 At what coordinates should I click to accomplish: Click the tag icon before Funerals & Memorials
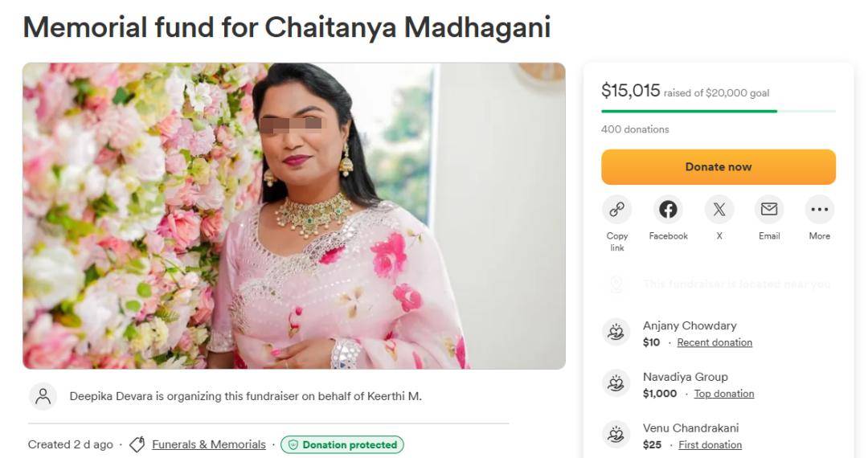tap(137, 444)
